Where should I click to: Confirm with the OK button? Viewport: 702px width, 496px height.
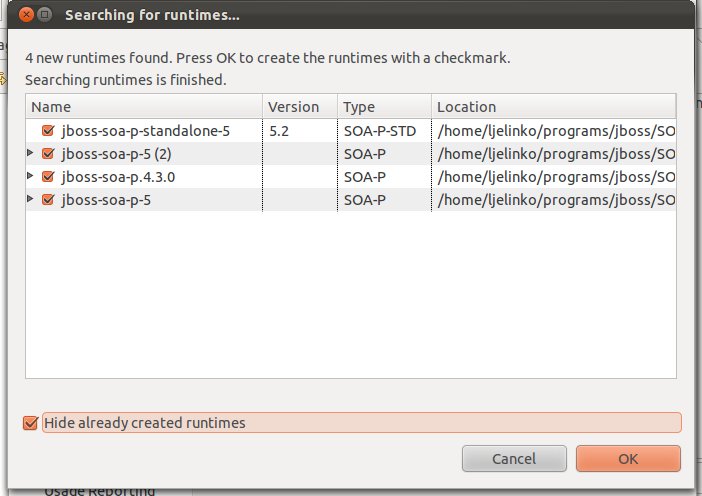point(628,459)
